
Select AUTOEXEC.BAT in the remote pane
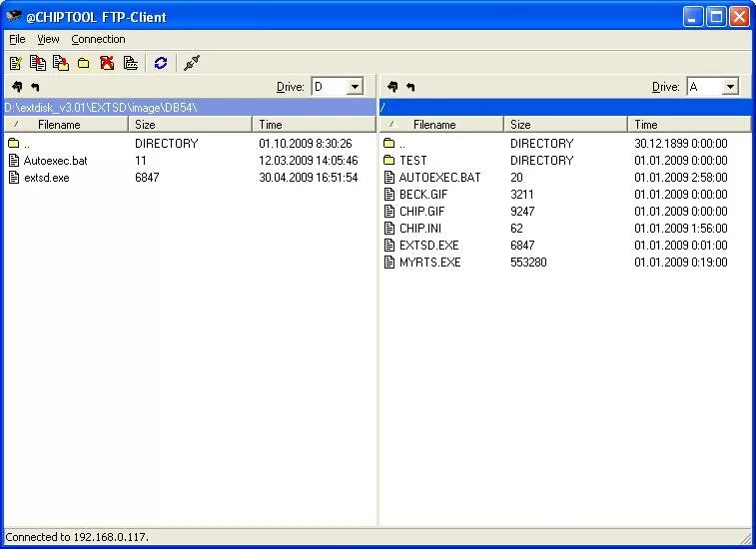[439, 178]
